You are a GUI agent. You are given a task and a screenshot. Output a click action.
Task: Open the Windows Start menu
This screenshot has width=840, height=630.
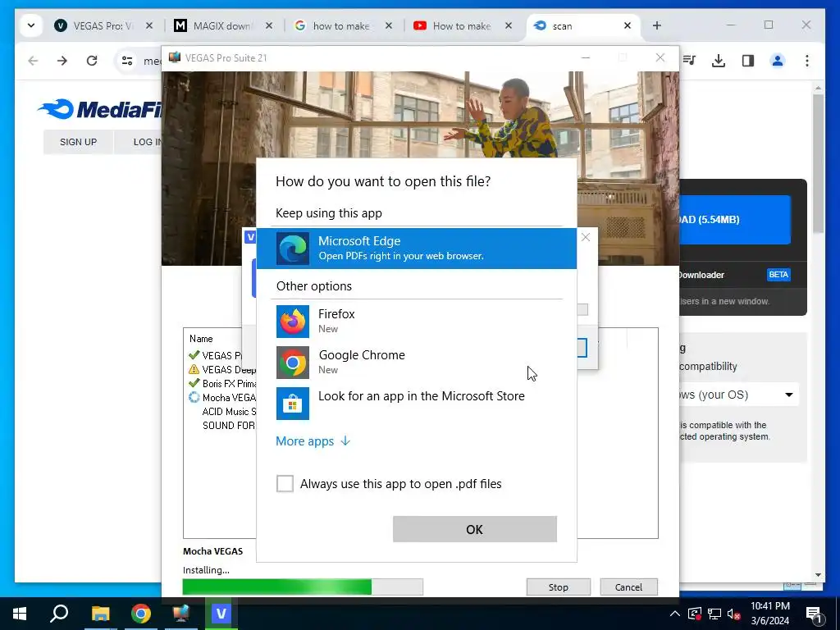pyautogui.click(x=20, y=614)
